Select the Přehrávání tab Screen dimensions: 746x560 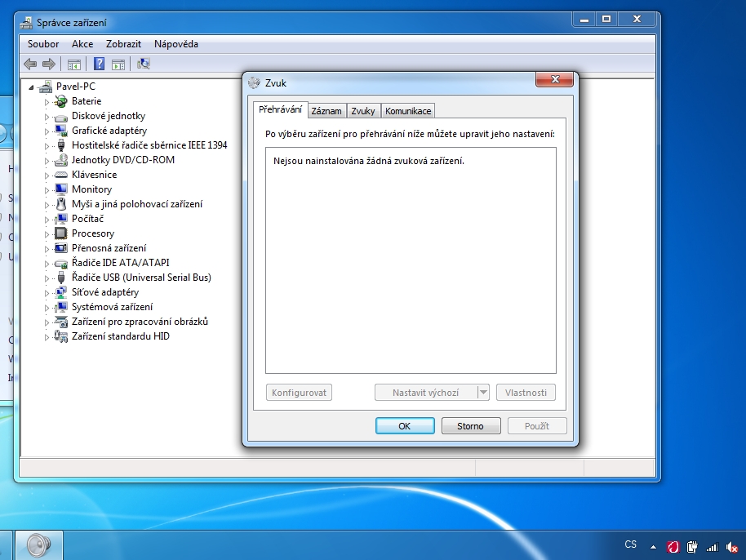tap(280, 109)
